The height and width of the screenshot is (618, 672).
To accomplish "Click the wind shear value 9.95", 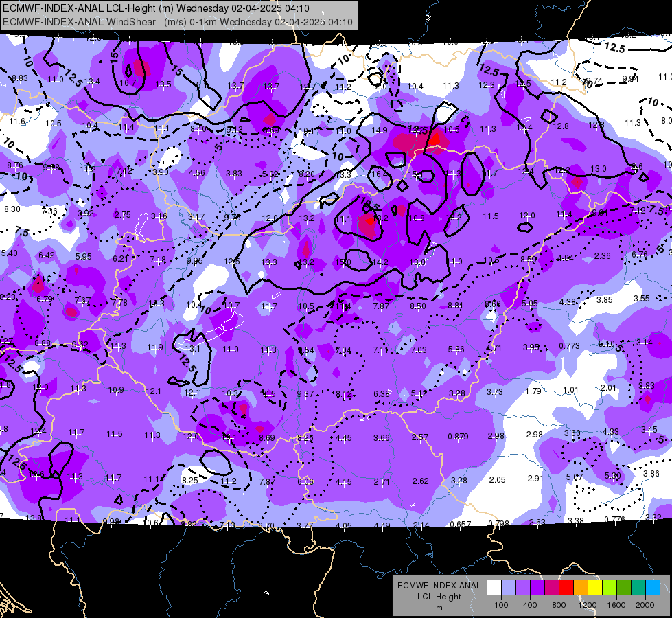I will 194,260.
